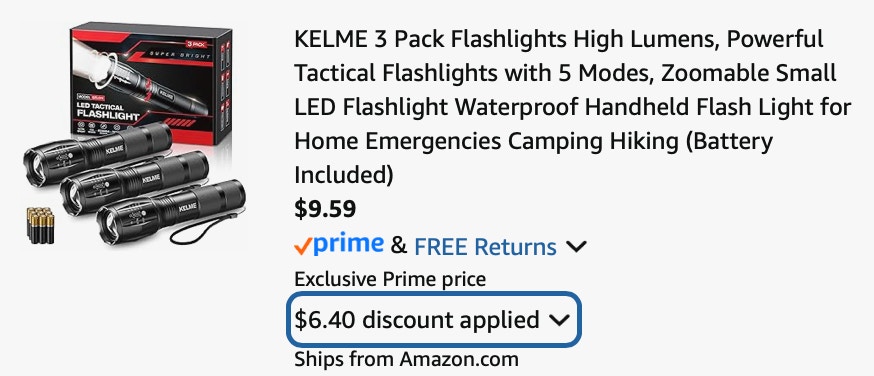This screenshot has height=376, width=874.
Task: Open the flashlight product thumbnail image
Action: [135, 135]
